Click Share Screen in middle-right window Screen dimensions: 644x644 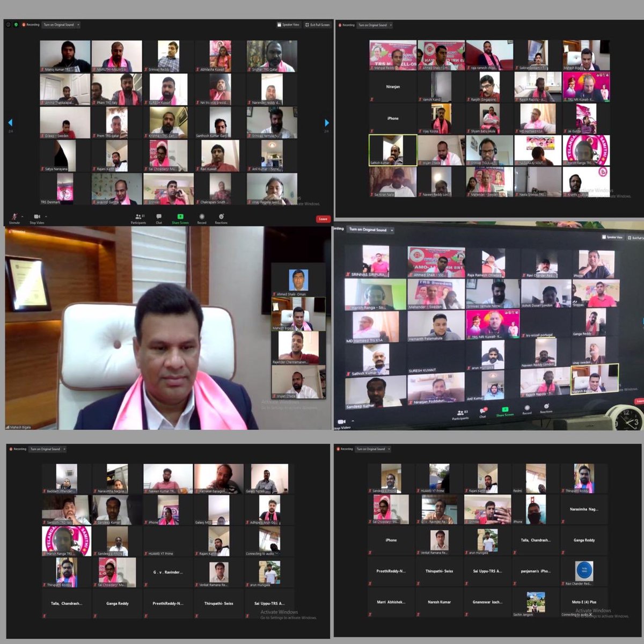(x=504, y=412)
